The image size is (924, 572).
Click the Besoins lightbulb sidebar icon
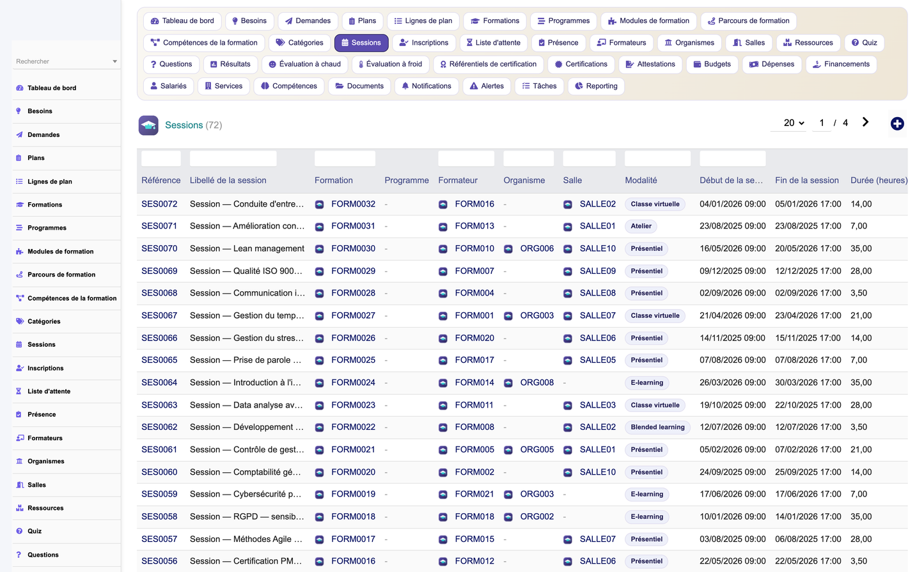click(19, 111)
